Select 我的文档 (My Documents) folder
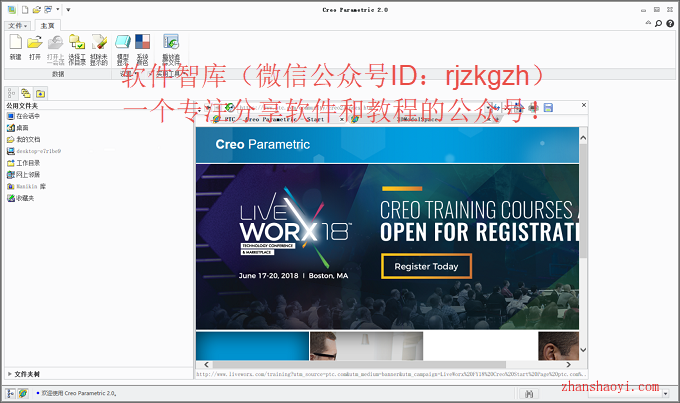This screenshot has height=403, width=680. coord(23,139)
